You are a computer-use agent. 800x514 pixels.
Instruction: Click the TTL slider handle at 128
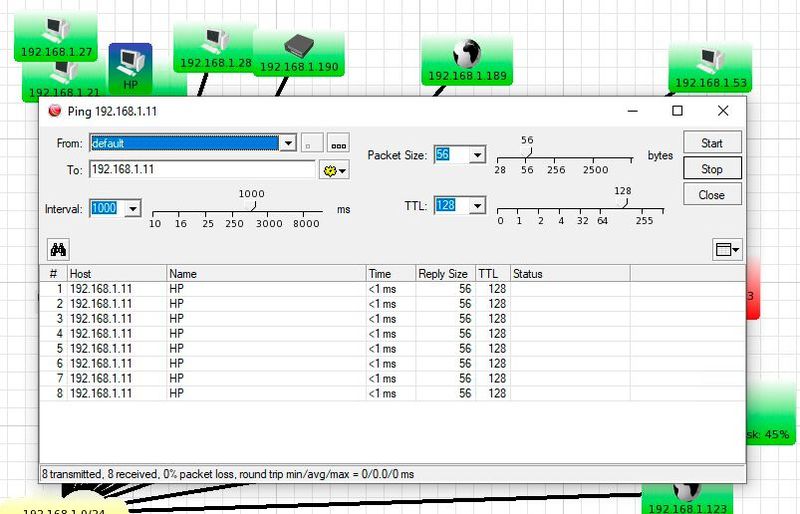623,203
